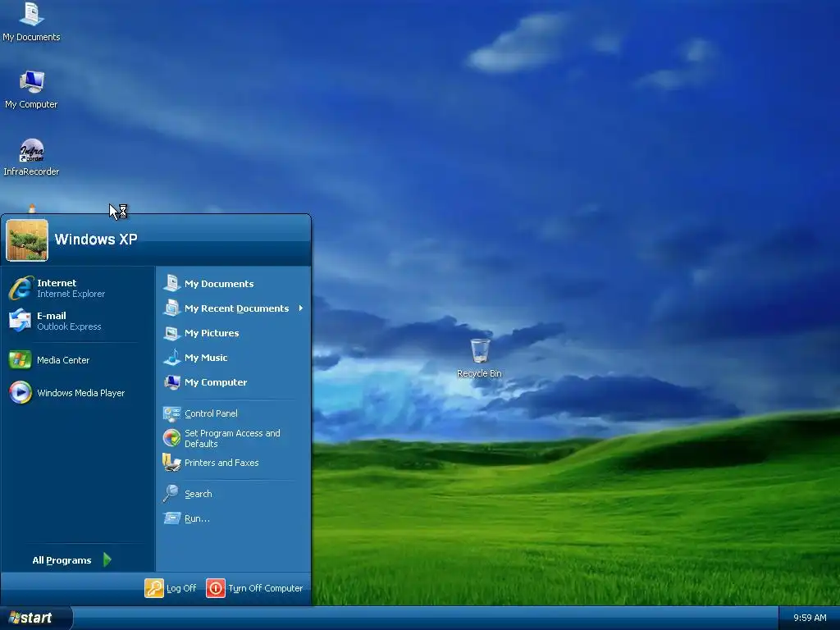Click the Turn Off Computer text
Viewport: 840px width, 630px height.
pos(266,588)
